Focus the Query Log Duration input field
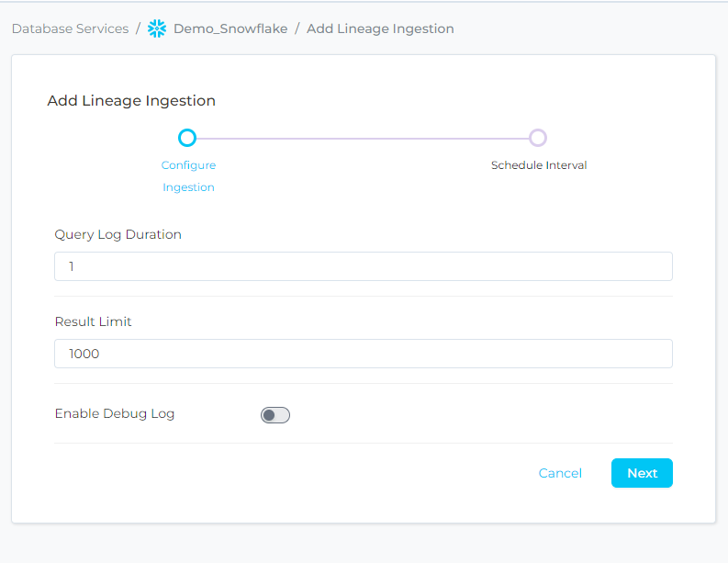728x563 pixels. [364, 266]
